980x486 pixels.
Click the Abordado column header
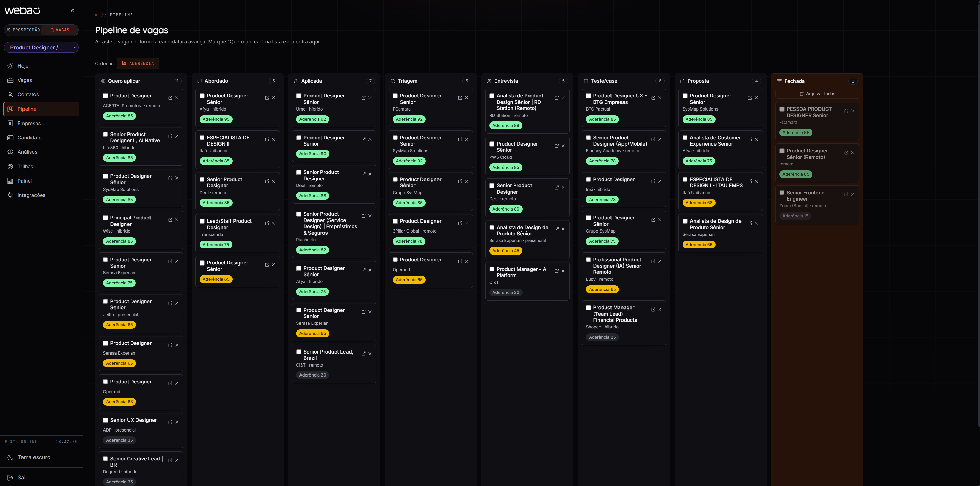216,81
